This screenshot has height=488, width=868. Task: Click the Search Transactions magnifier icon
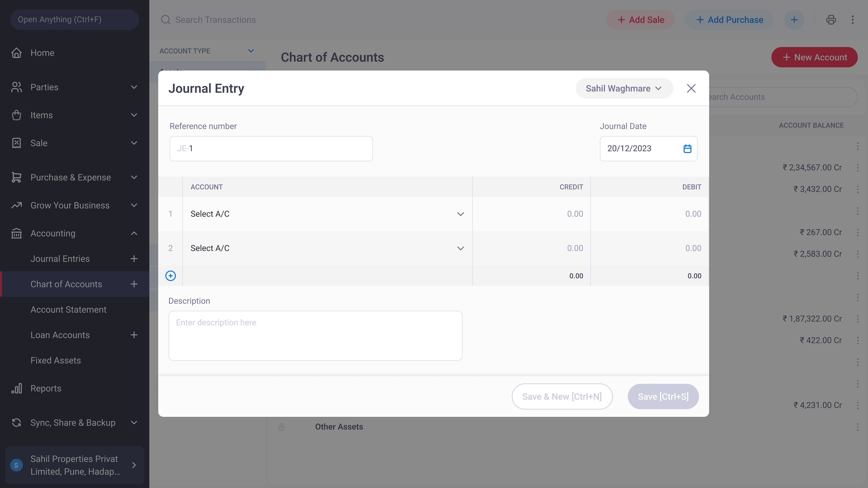pos(165,20)
